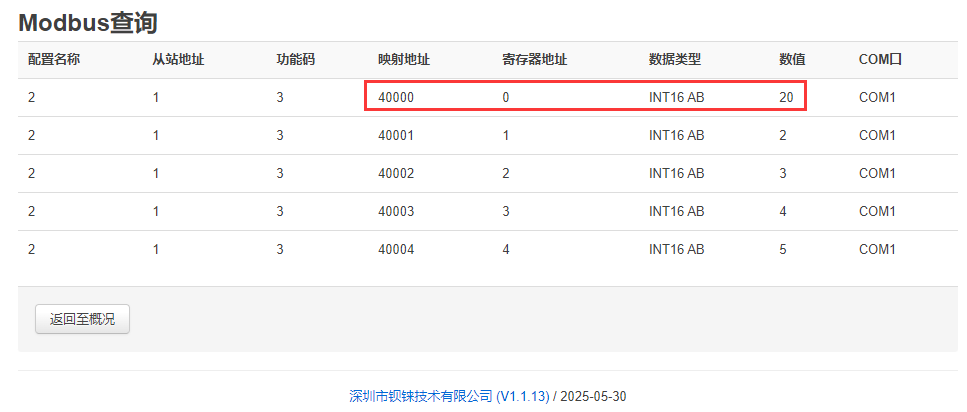Click mapped address 40003 cell

click(396, 212)
